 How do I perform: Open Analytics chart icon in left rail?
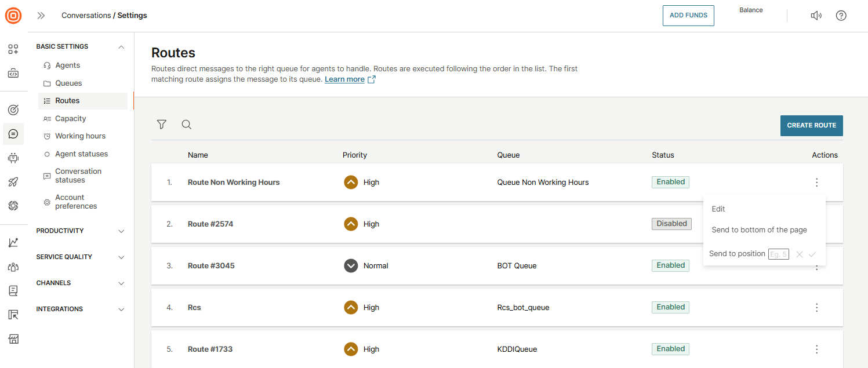pos(13,243)
